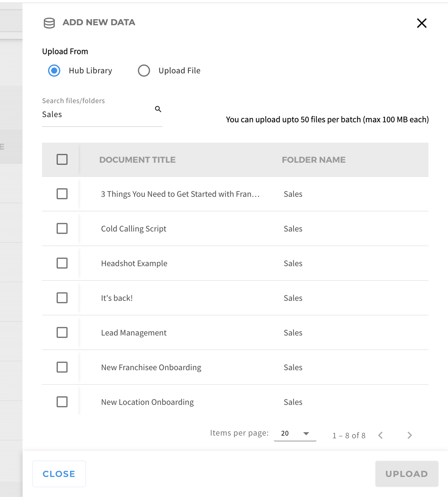The width and height of the screenshot is (448, 497).
Task: Toggle the select-all header checkbox
Action: coord(62,159)
